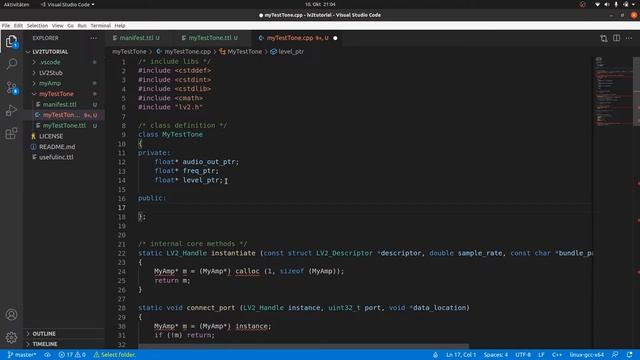
Task: Open the clock showing 21:04
Action: click(x=320, y=4)
